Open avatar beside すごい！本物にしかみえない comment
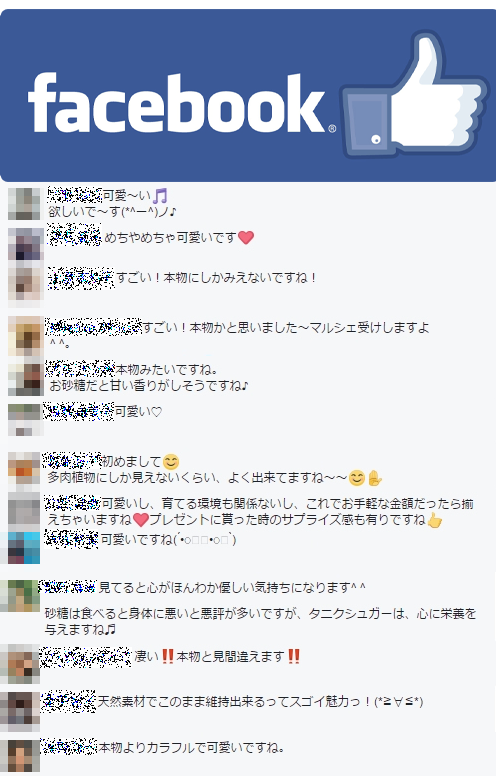The image size is (496, 781). click(25, 287)
